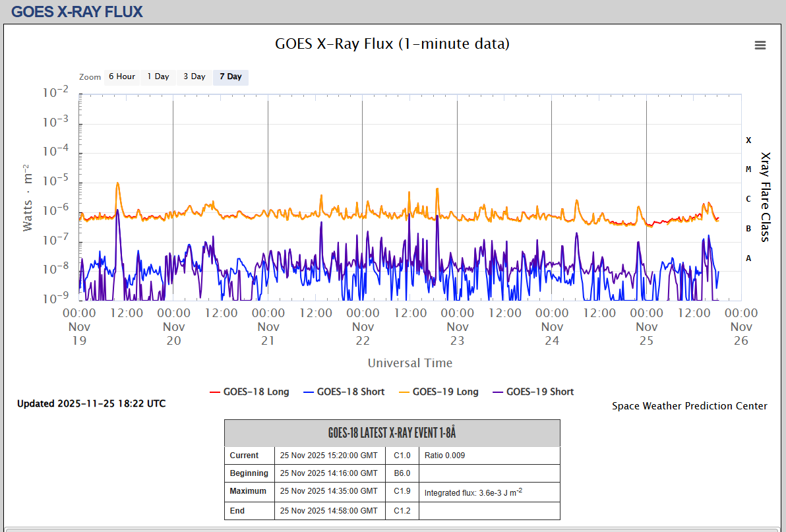Click the tall orange flare peak on Nov 19
The image size is (786, 532).
click(x=117, y=184)
